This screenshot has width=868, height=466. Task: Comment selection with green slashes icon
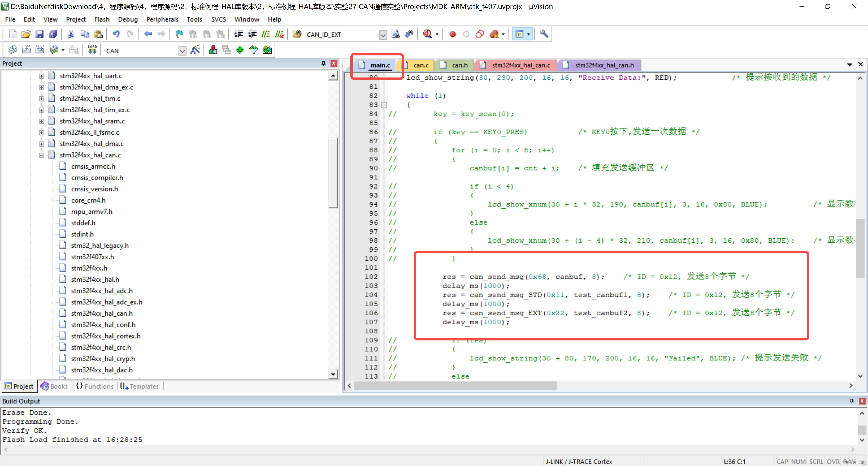click(x=266, y=34)
